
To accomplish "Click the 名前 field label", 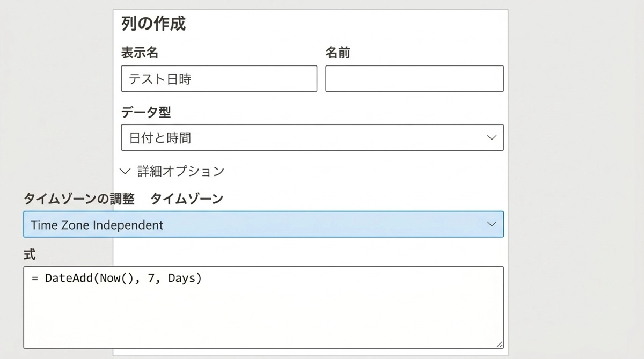I will 338,53.
